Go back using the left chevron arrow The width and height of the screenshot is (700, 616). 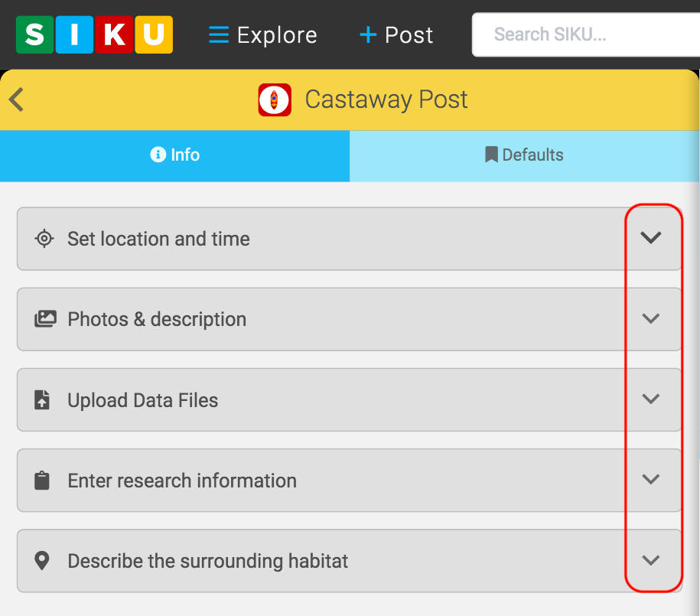pyautogui.click(x=17, y=99)
